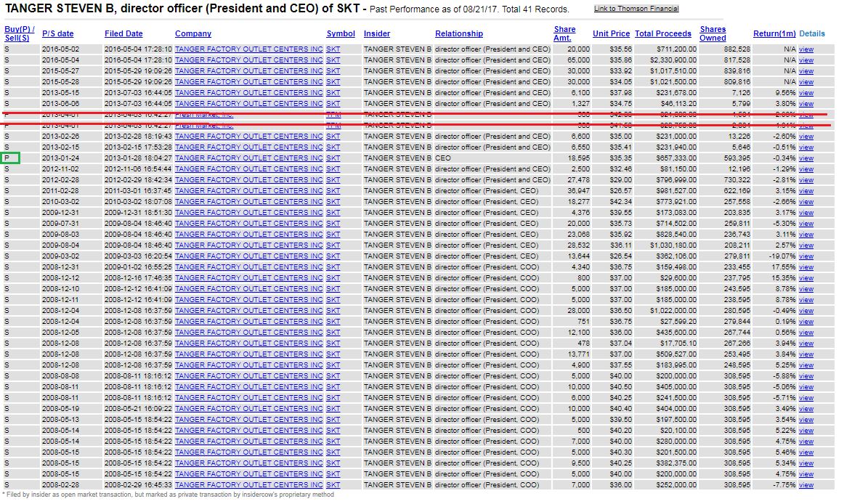This screenshot has height=504, width=852.
Task: Open company link in the 2009-03-02 row
Action: [x=249, y=256]
